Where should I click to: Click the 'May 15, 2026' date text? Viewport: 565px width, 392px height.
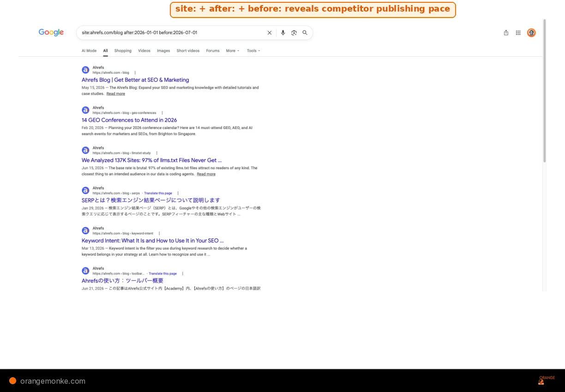tap(93, 88)
